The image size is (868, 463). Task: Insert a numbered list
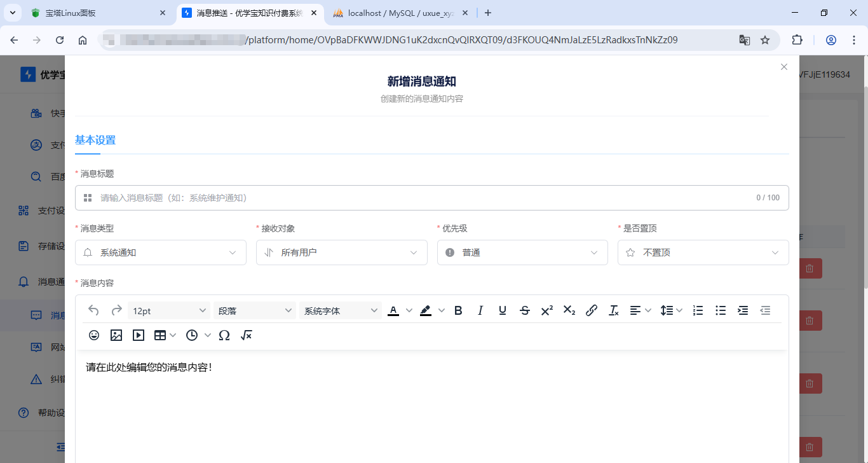698,310
